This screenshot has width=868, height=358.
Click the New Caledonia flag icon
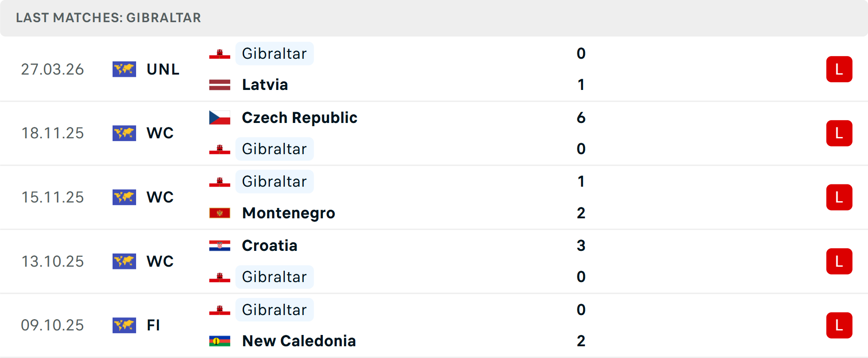coord(220,341)
